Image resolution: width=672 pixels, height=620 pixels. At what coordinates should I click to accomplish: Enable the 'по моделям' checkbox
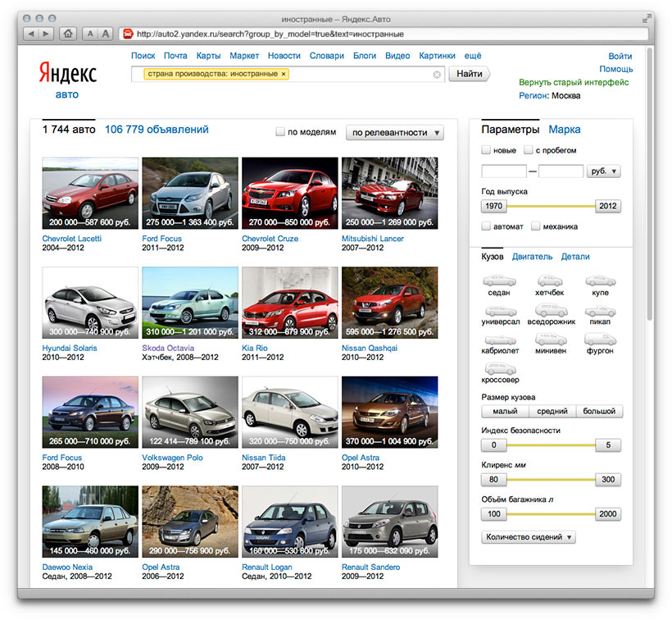coord(280,132)
